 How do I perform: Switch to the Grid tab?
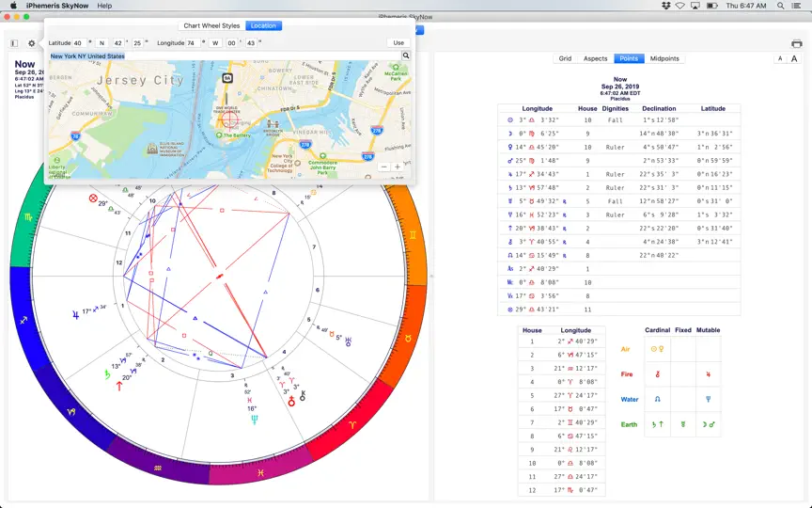(x=565, y=58)
